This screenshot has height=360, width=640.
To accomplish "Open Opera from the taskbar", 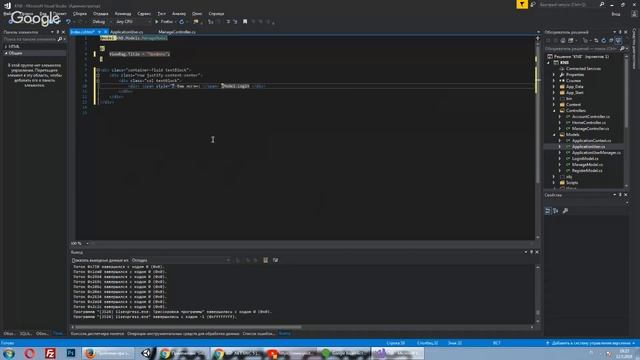I will [29, 353].
